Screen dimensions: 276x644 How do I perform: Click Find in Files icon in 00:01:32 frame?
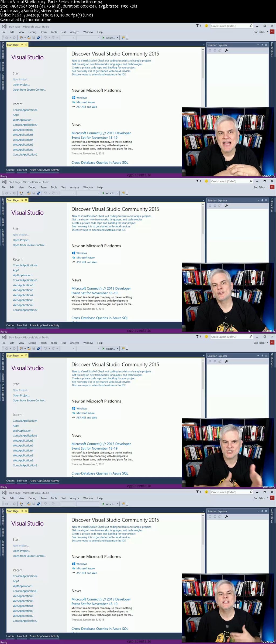[x=123, y=193]
